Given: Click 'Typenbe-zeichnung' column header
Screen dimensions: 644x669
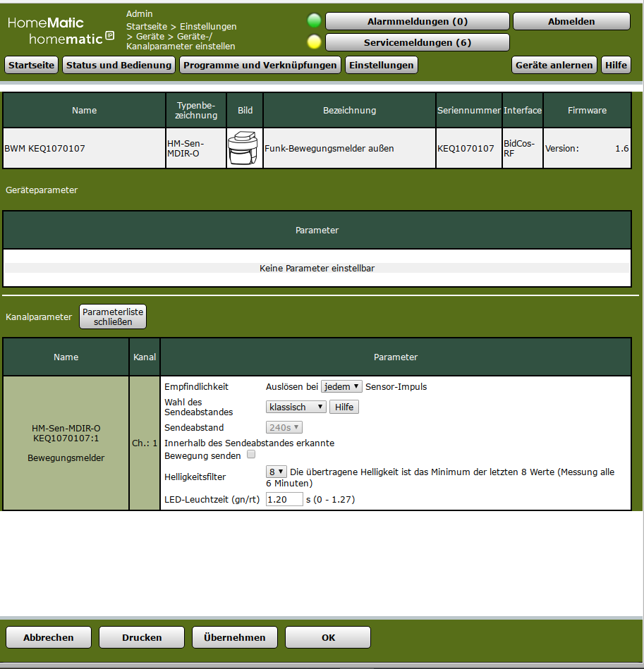Looking at the screenshot, I should [x=196, y=111].
